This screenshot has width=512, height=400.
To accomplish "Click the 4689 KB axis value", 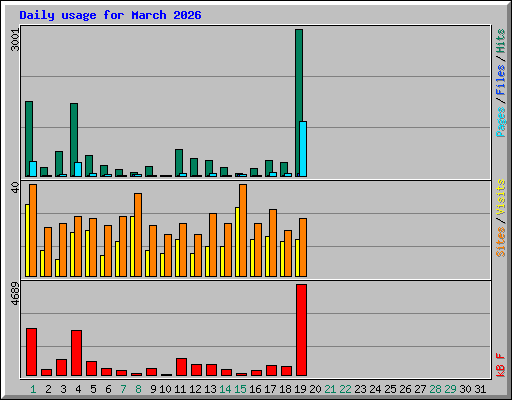I will [15, 294].
